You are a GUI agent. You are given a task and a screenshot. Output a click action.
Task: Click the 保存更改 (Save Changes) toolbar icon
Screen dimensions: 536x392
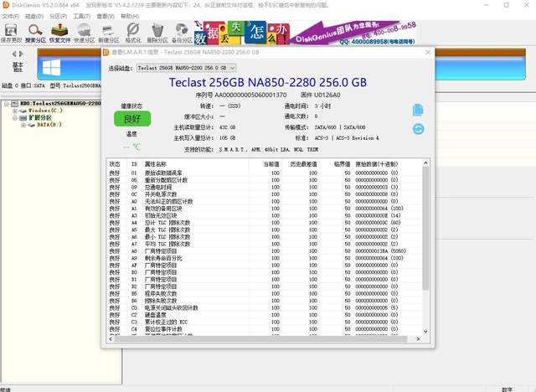(11, 33)
